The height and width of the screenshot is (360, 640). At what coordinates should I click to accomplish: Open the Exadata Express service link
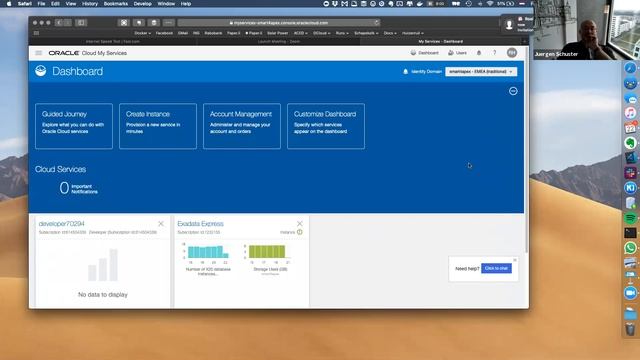(200, 224)
